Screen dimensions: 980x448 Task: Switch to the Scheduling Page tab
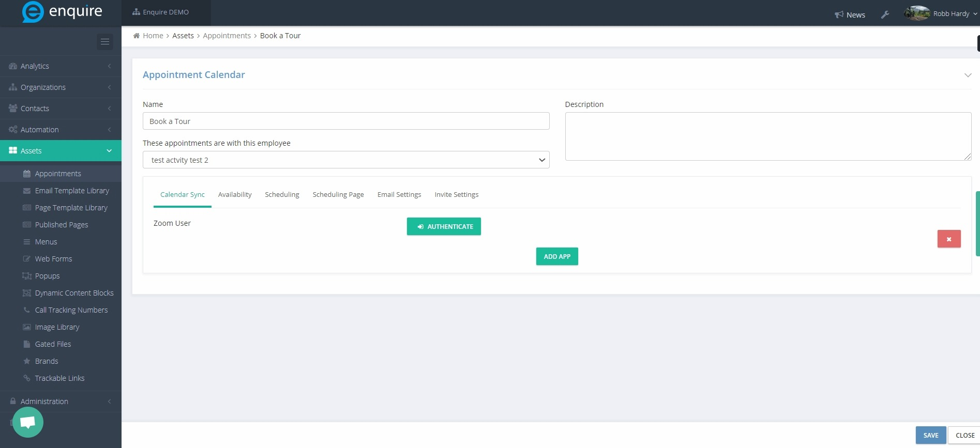[x=338, y=195]
